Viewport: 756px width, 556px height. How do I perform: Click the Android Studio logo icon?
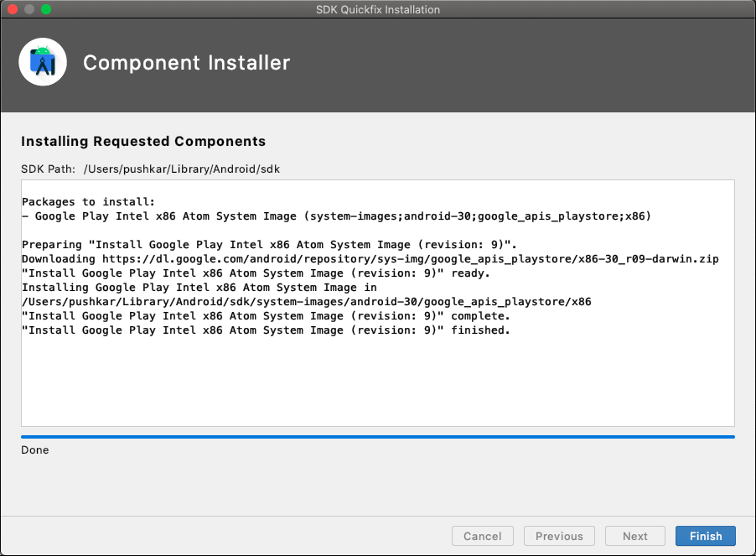click(43, 62)
